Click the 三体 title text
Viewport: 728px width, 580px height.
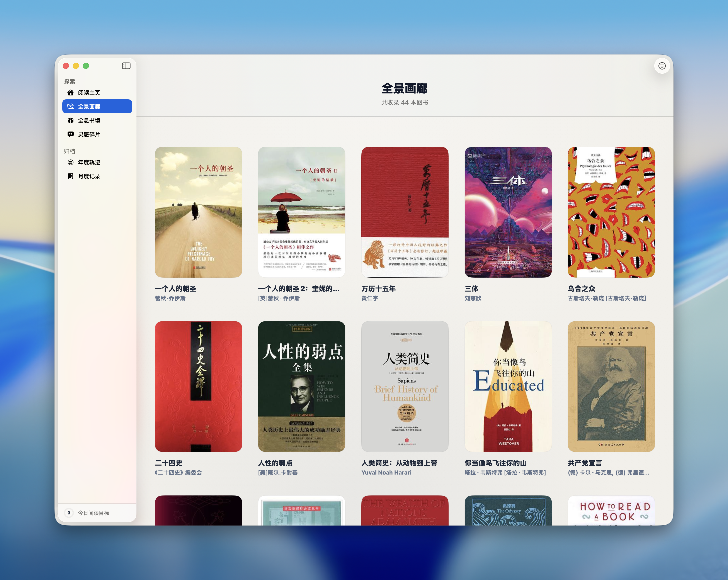click(471, 289)
